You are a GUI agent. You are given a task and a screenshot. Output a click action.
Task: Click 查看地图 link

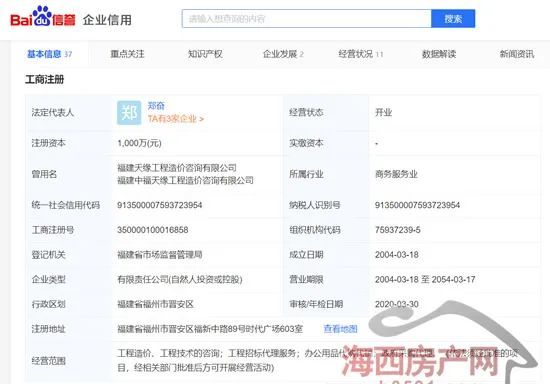click(x=340, y=329)
